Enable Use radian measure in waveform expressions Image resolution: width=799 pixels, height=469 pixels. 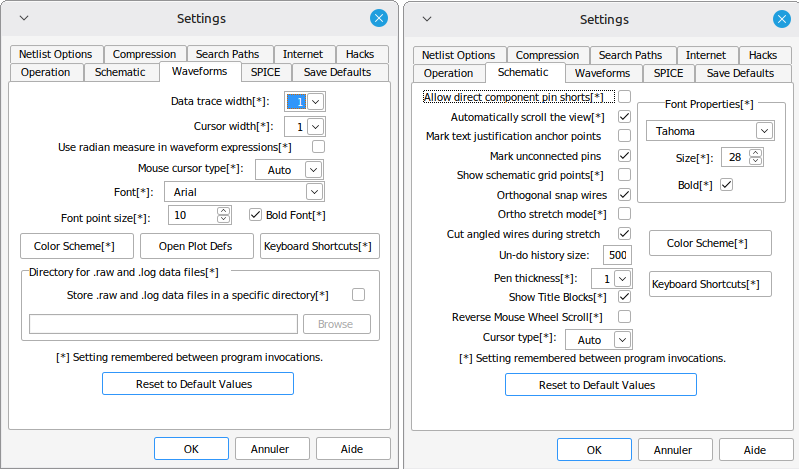pos(318,147)
